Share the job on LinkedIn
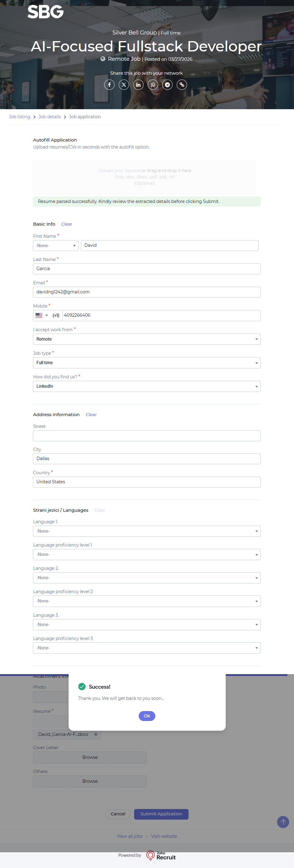Image resolution: width=294 pixels, height=868 pixels. pyautogui.click(x=138, y=85)
